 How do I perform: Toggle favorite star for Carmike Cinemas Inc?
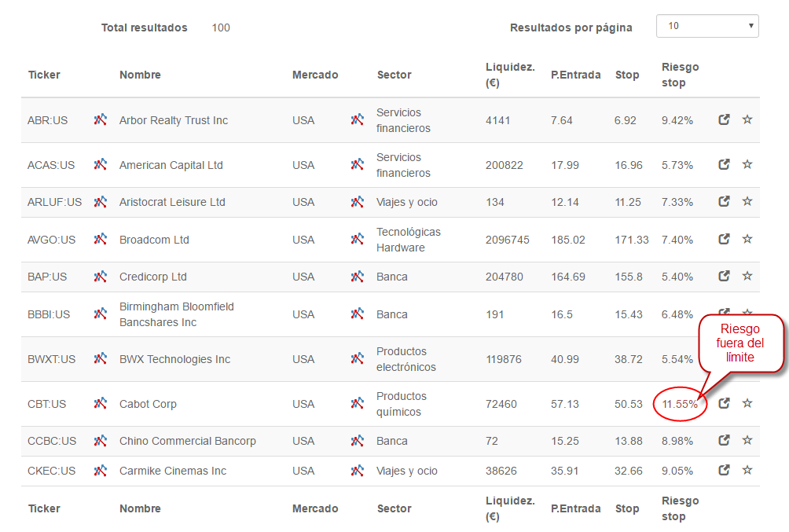coord(747,470)
